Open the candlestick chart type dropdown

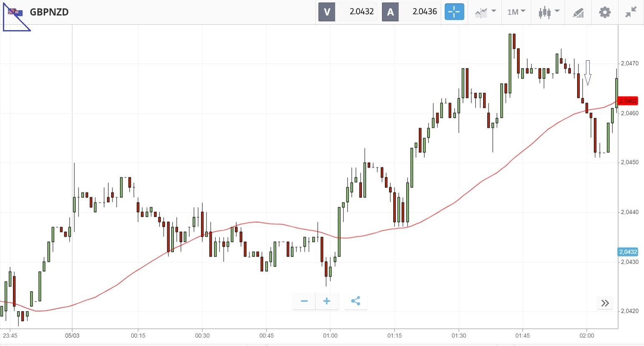coord(548,12)
